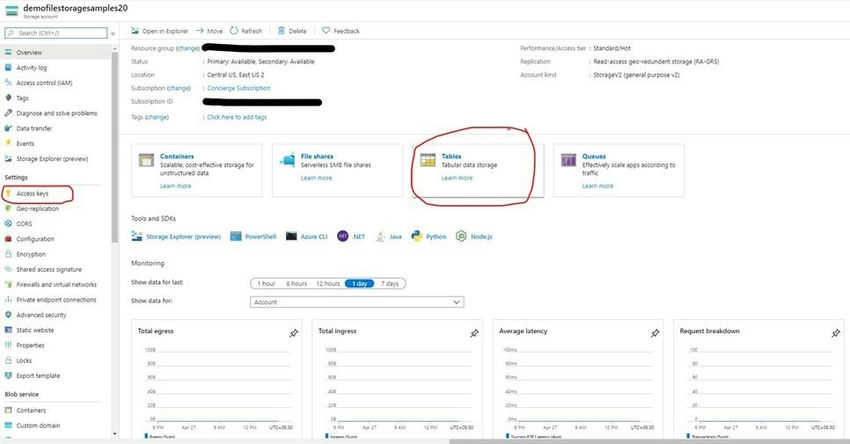Click the sidebar search input field
850x444 pixels.
pos(56,33)
